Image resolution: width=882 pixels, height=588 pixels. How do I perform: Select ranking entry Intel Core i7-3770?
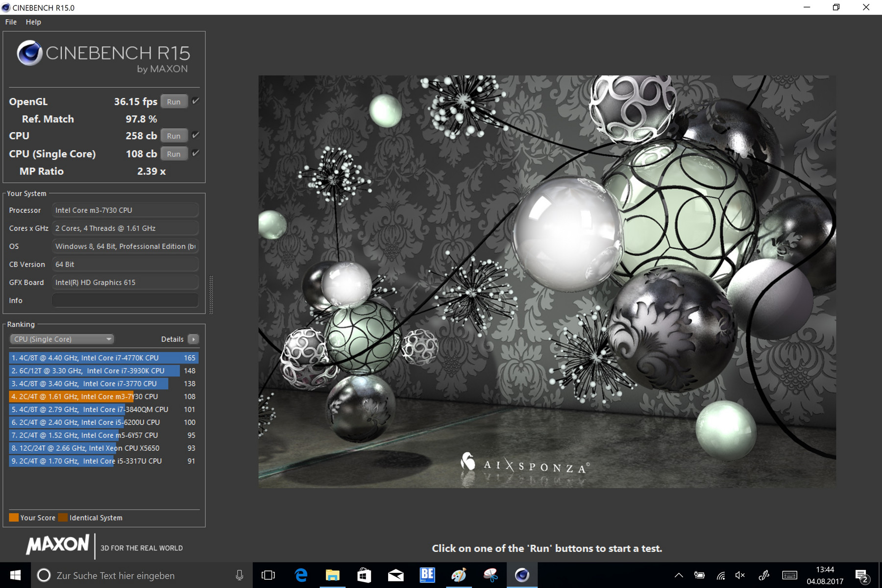coord(103,384)
